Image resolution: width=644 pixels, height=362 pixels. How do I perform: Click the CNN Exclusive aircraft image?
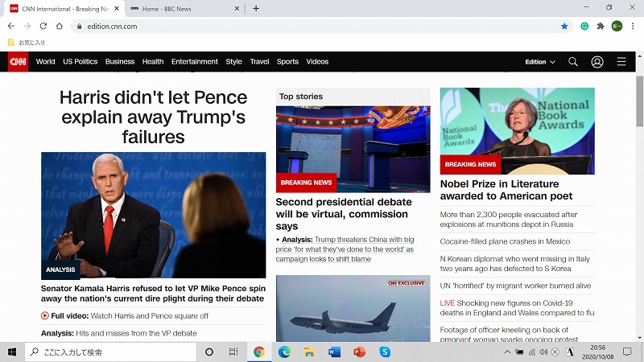353,308
